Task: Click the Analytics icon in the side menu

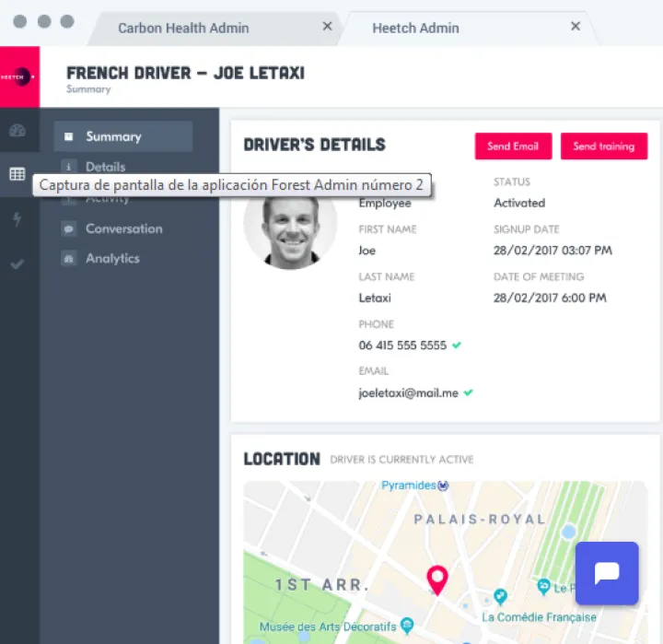Action: (68, 259)
